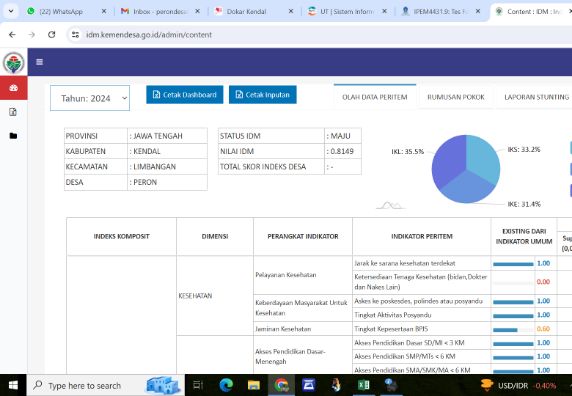Click the browser forward arrow

tap(32, 35)
